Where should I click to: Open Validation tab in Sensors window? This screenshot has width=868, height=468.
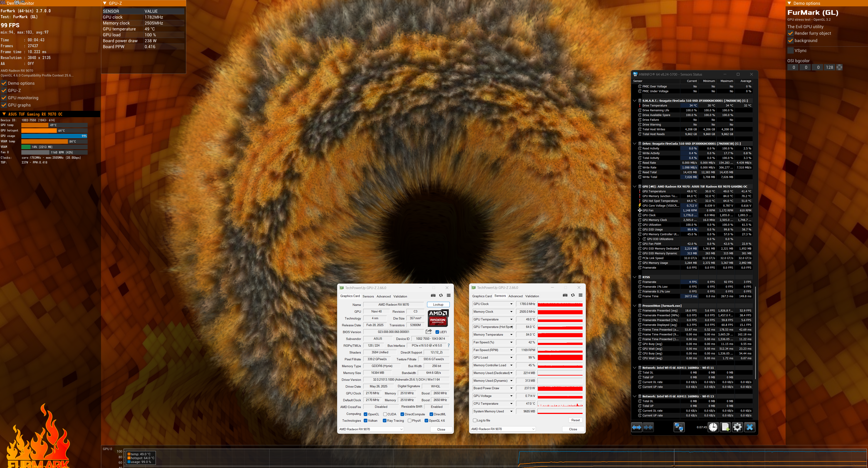click(x=532, y=296)
